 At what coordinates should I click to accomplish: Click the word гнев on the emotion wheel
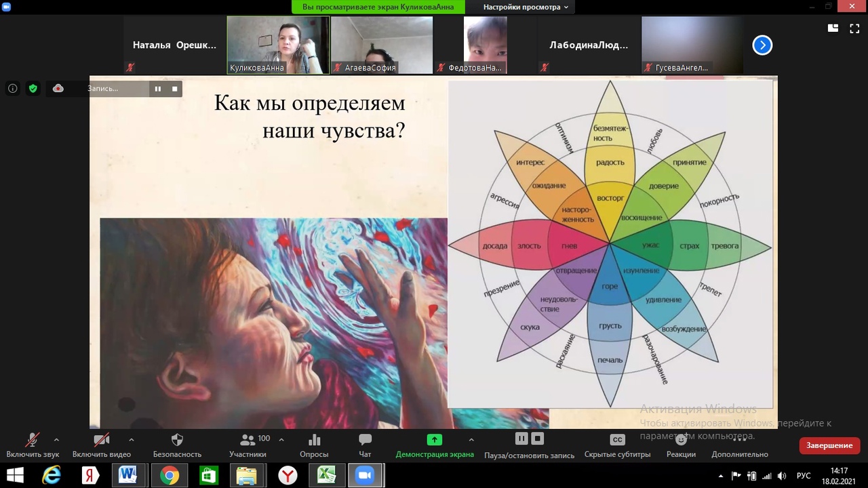570,246
